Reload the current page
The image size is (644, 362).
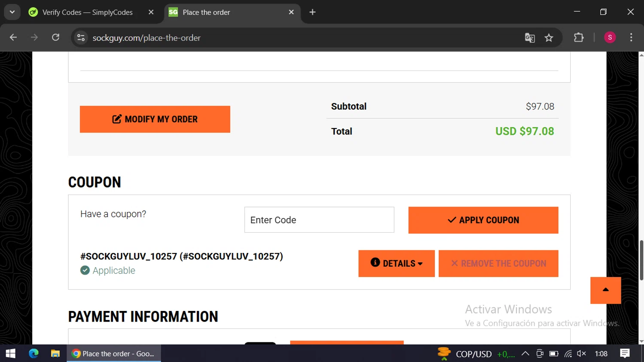(x=56, y=38)
